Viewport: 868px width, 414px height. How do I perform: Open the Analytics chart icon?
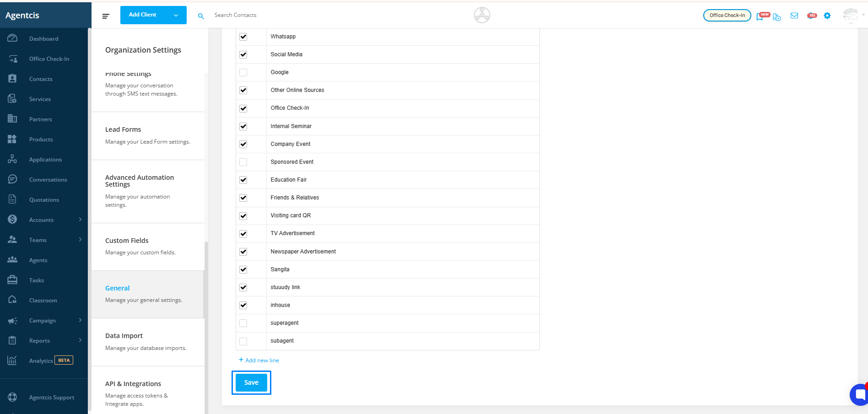(x=12, y=360)
